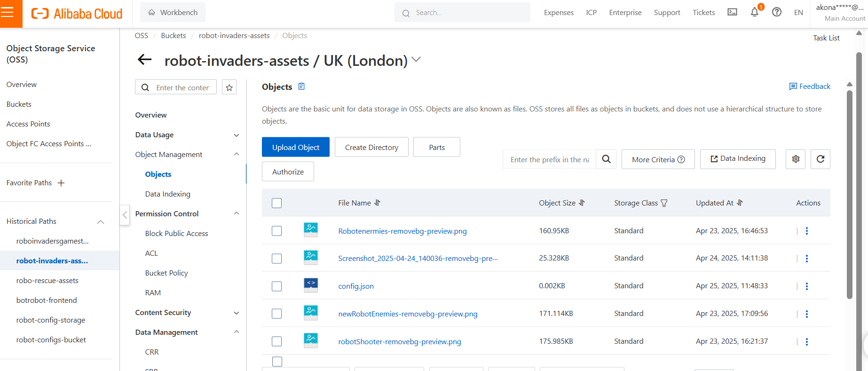Collapse Historical Paths list
This screenshot has width=868, height=371.
(x=101, y=222)
